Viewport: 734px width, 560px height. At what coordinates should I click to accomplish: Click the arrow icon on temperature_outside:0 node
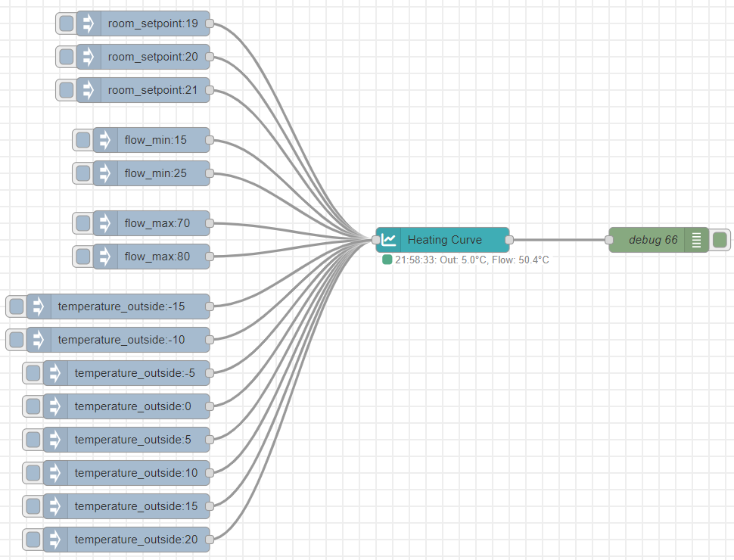pos(55,406)
